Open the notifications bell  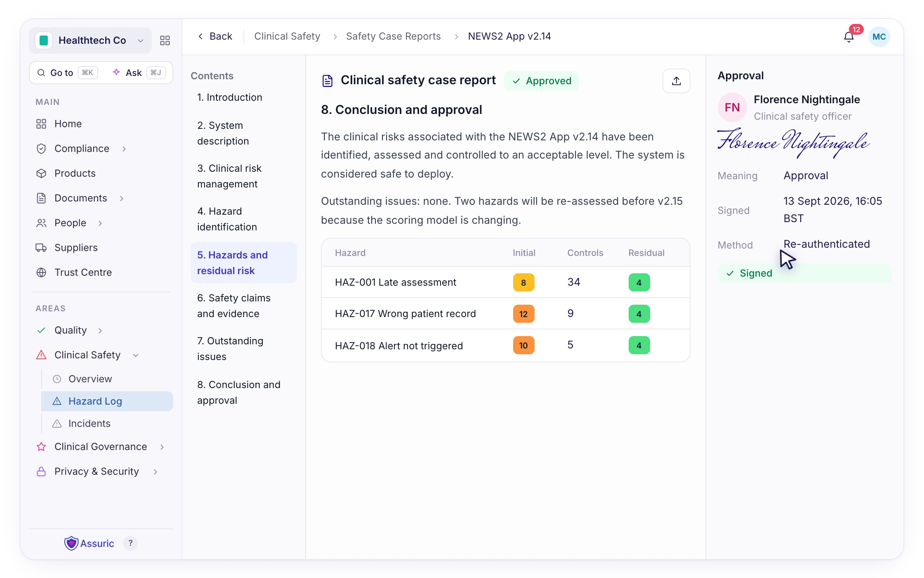(849, 37)
